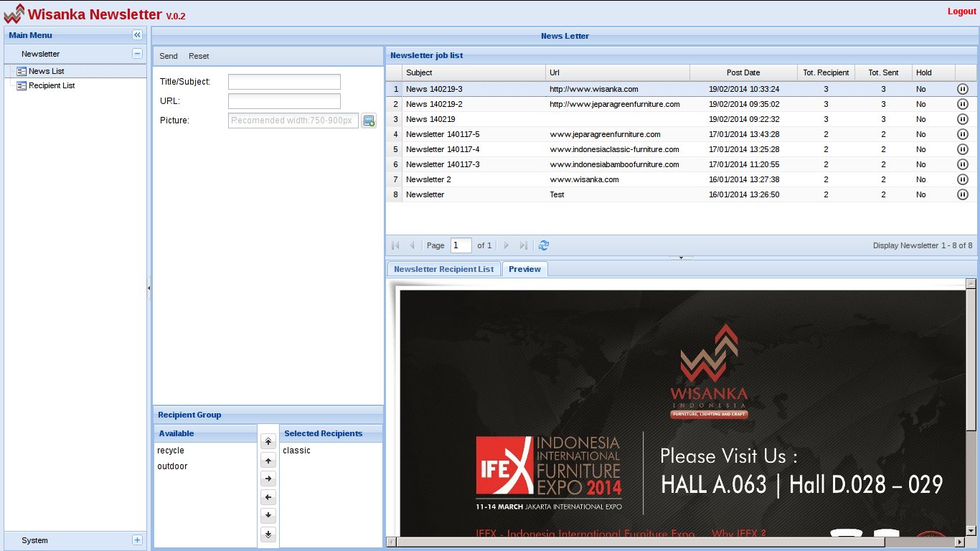Toggle hold for 'Newsletter 140117-4'
The width and height of the screenshot is (980, 551).
click(963, 149)
